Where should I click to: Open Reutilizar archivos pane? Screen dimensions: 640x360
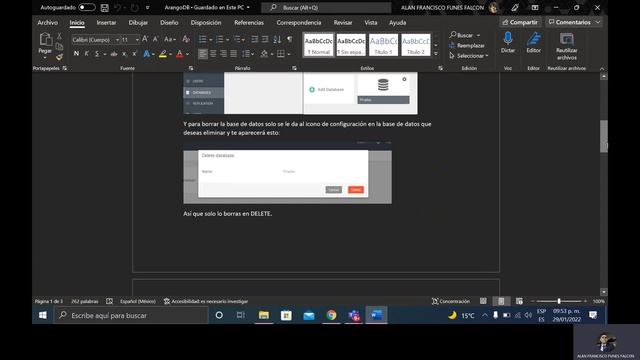point(567,46)
